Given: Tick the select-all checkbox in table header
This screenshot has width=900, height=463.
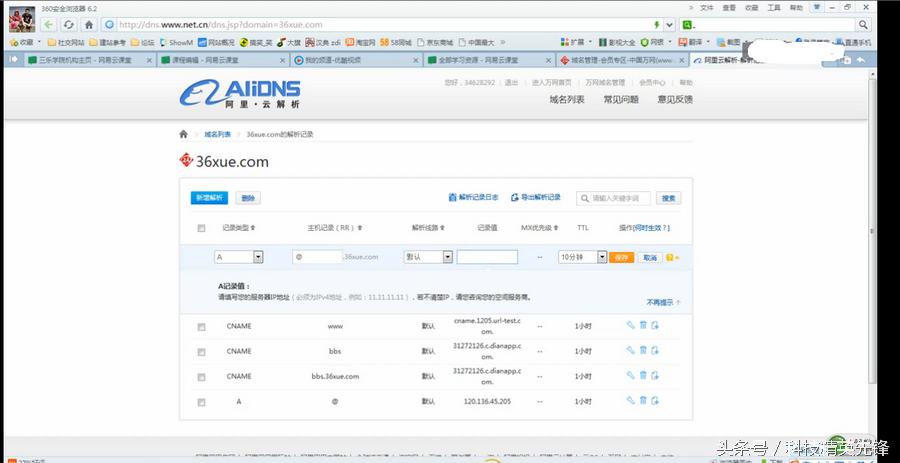Looking at the screenshot, I should (201, 228).
